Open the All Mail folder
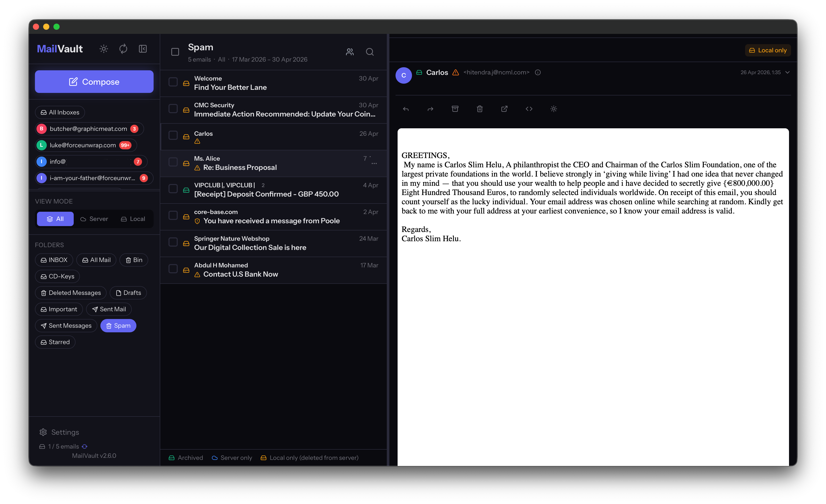The width and height of the screenshot is (826, 504). [96, 260]
